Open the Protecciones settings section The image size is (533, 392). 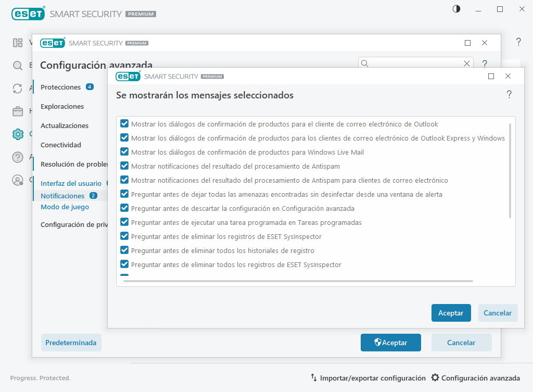pyautogui.click(x=61, y=87)
